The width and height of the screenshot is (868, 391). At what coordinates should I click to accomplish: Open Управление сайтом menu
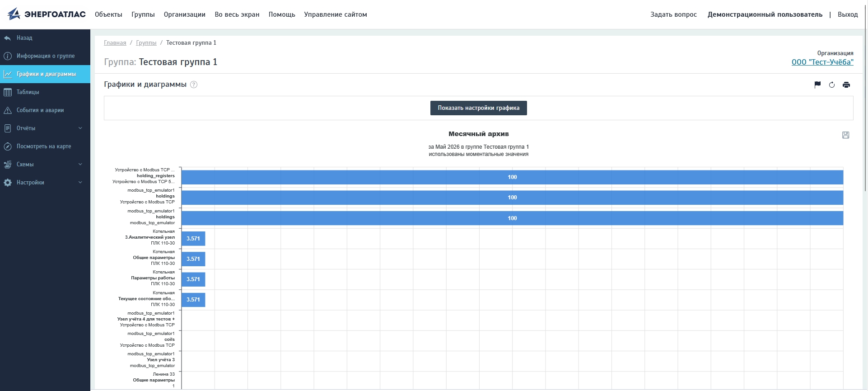pyautogui.click(x=336, y=14)
